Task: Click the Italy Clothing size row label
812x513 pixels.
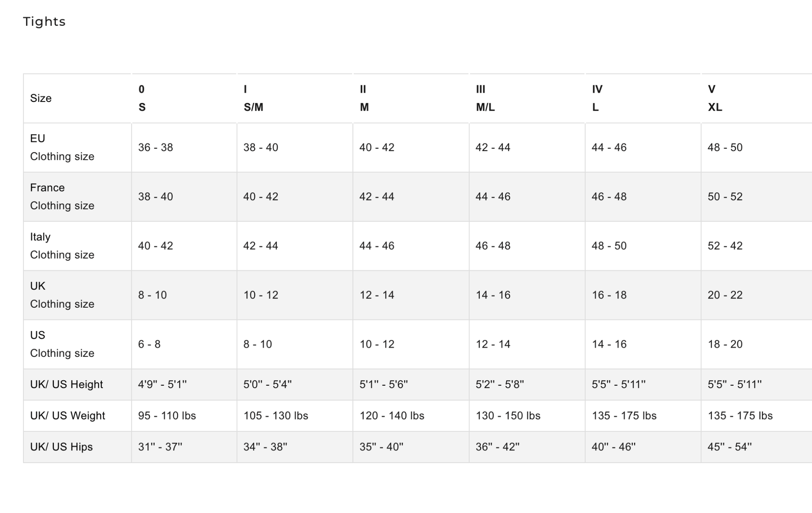Action: point(62,246)
